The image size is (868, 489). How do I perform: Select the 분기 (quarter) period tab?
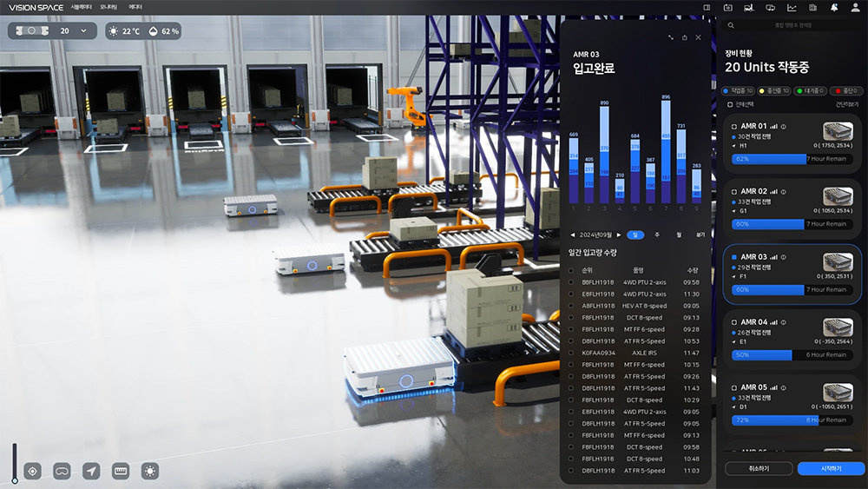coord(700,235)
